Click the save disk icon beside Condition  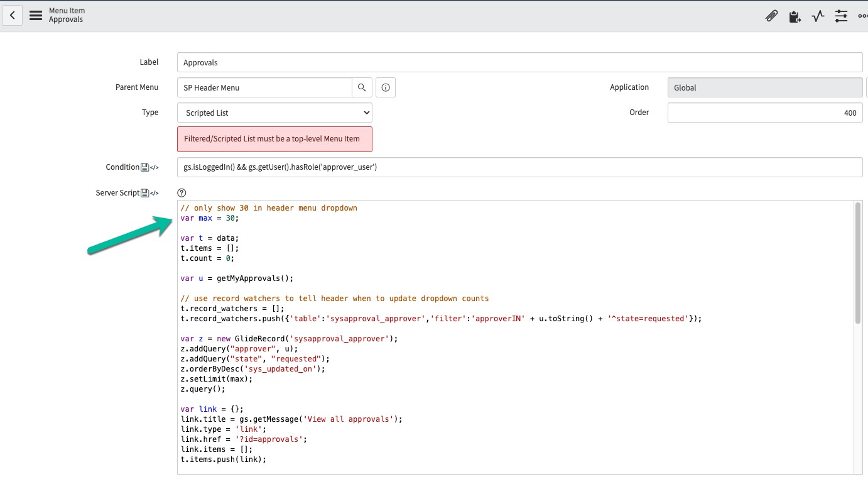click(x=145, y=167)
